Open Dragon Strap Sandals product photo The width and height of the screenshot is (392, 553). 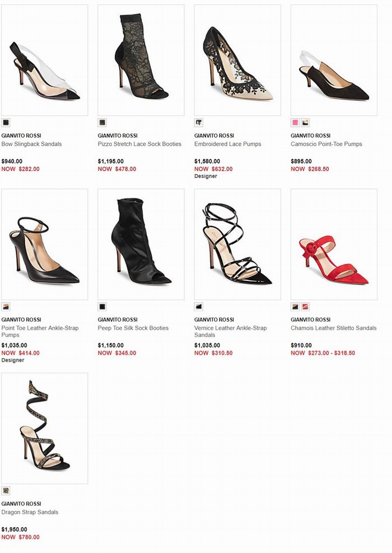(x=44, y=429)
